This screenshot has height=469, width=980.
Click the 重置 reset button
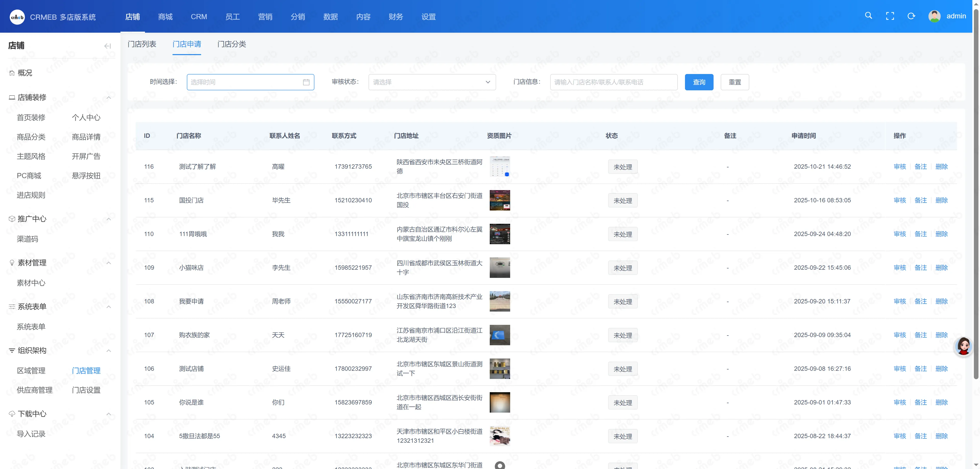[735, 82]
